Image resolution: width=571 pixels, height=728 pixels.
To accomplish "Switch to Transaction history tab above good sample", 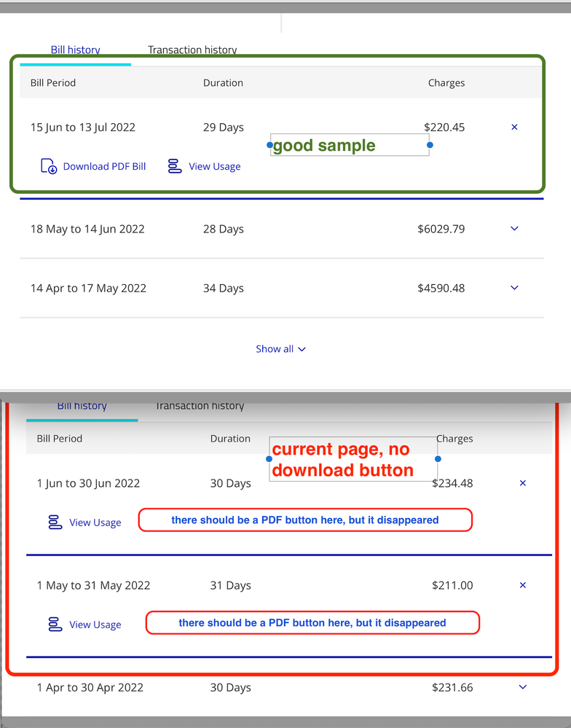I will [192, 50].
